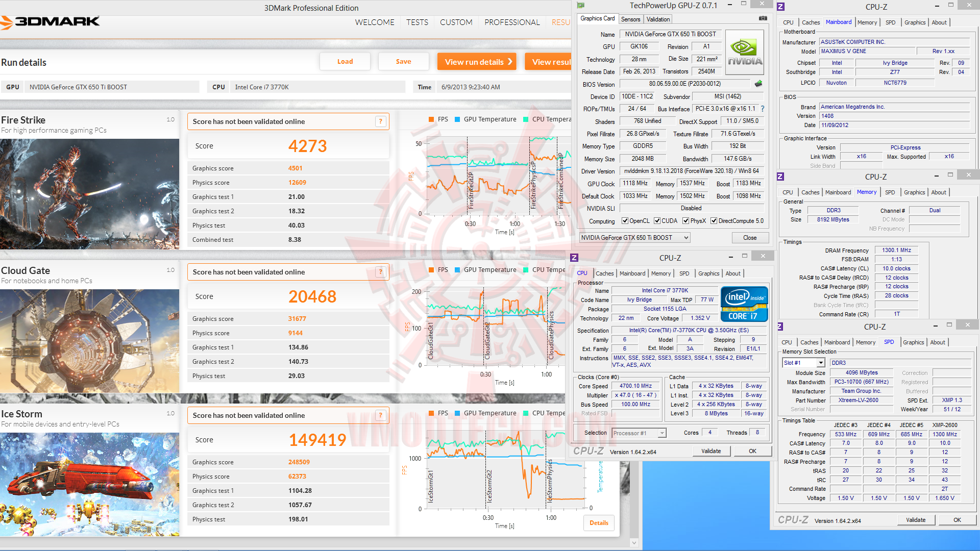
Task: Click the NVIDIA logo in GPU-Z
Action: point(745,53)
